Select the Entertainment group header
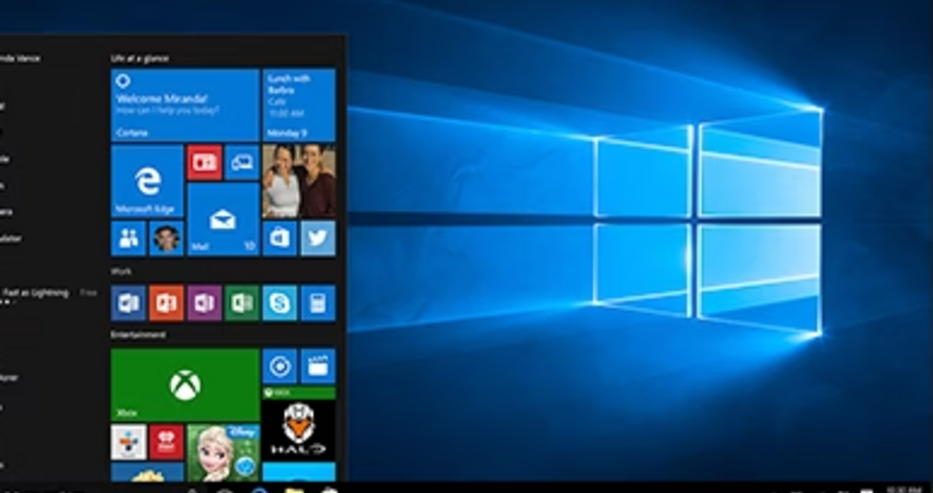933x493 pixels. [x=139, y=335]
